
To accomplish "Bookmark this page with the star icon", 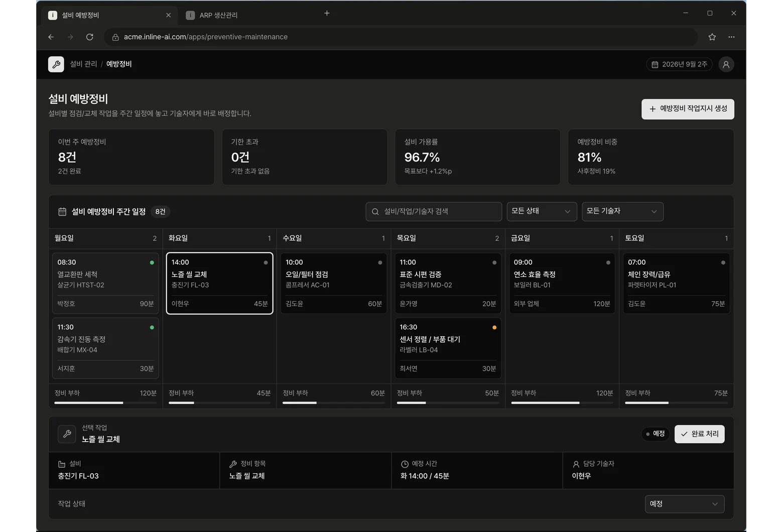I will (x=712, y=37).
